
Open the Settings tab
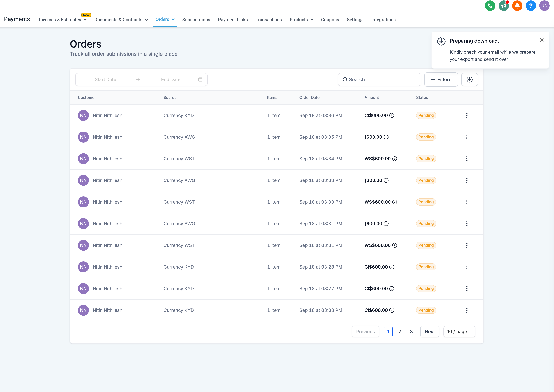pos(355,20)
